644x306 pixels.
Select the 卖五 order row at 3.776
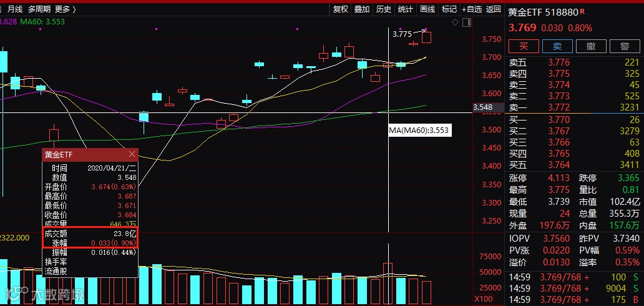click(574, 62)
